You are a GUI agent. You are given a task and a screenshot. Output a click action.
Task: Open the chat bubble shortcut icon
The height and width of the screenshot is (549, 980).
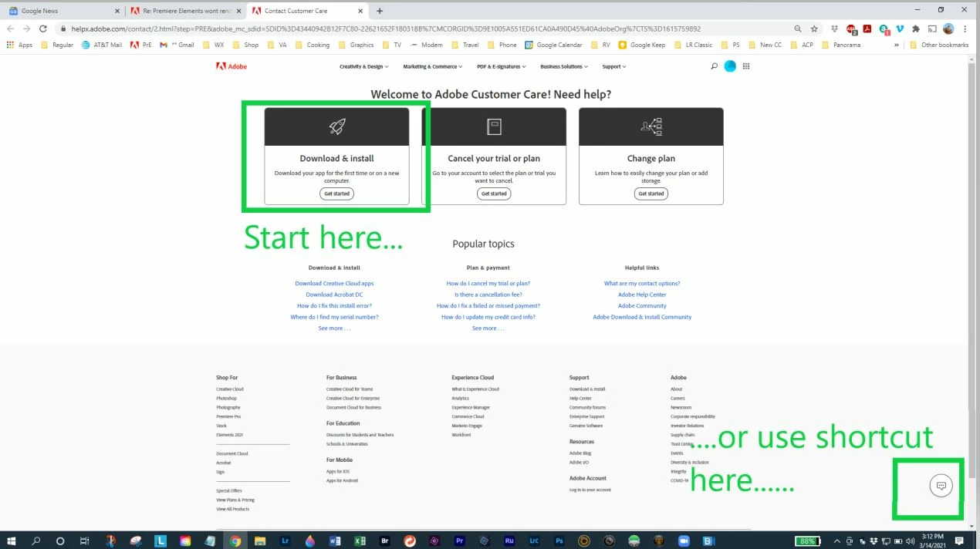(x=941, y=486)
